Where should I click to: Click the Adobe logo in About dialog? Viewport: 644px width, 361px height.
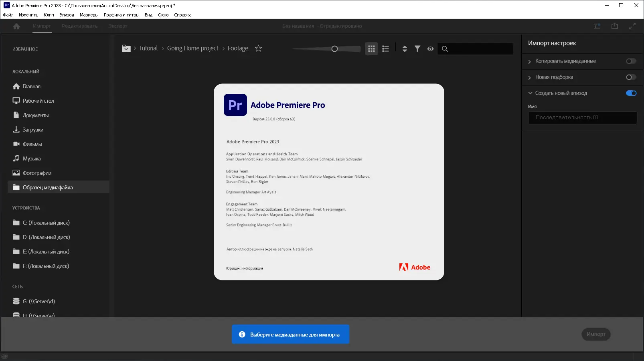(x=415, y=267)
